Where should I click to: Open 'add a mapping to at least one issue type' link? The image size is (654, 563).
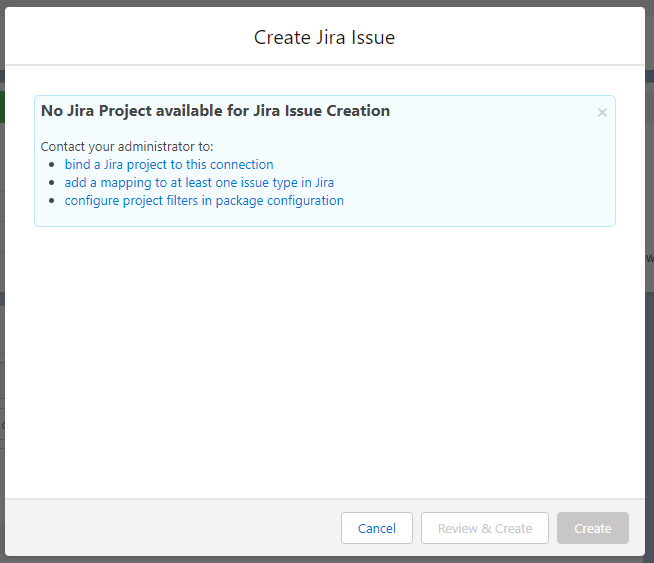[x=199, y=183]
